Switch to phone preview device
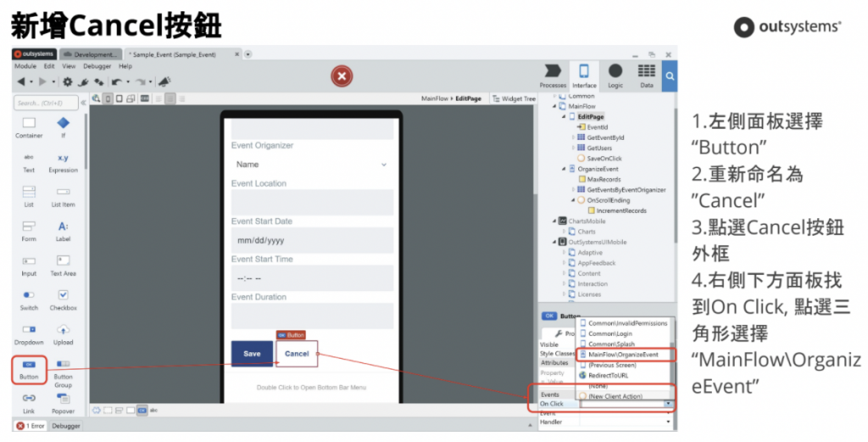Viewport: 868px width, 442px height. pos(108,98)
